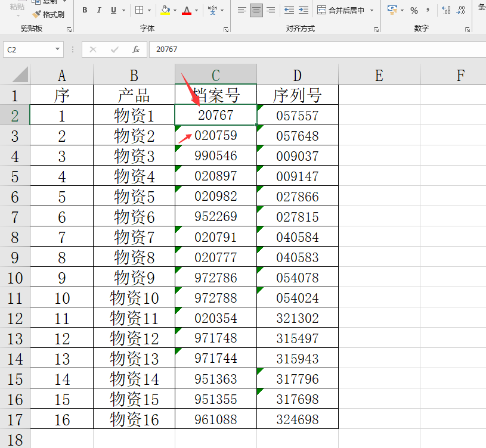Apply yellow fill color bucket
The width and height of the screenshot is (486, 448).
pos(166,10)
